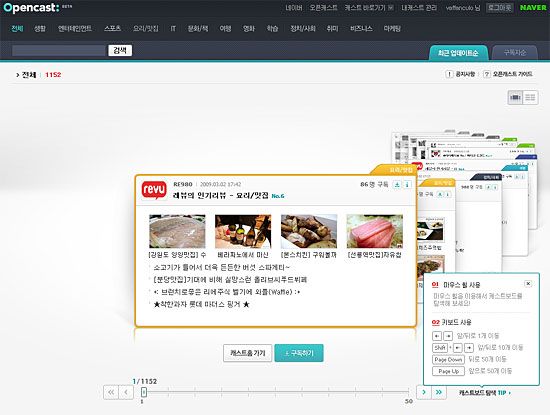This screenshot has width=550, height=415.
Task: Select the 전체 category tab
Action: point(17,29)
